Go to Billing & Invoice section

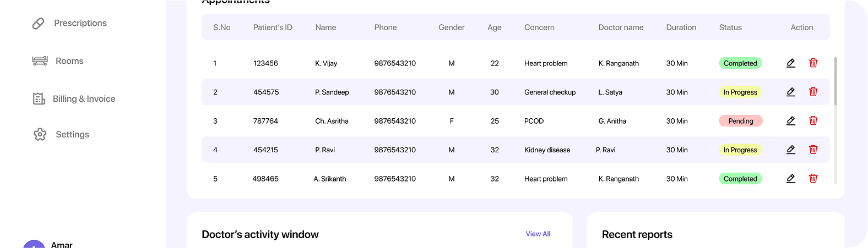[x=74, y=99]
